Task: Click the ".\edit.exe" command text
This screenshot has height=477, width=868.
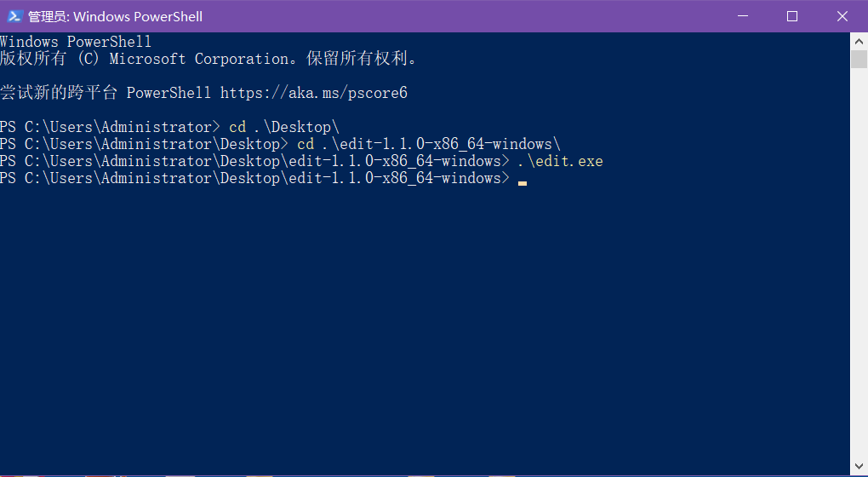Action: [560, 161]
